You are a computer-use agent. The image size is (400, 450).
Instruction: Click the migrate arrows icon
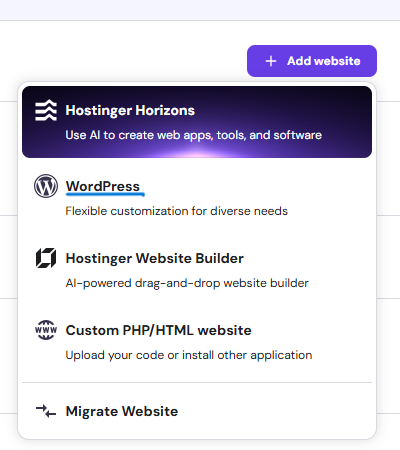pyautogui.click(x=46, y=411)
